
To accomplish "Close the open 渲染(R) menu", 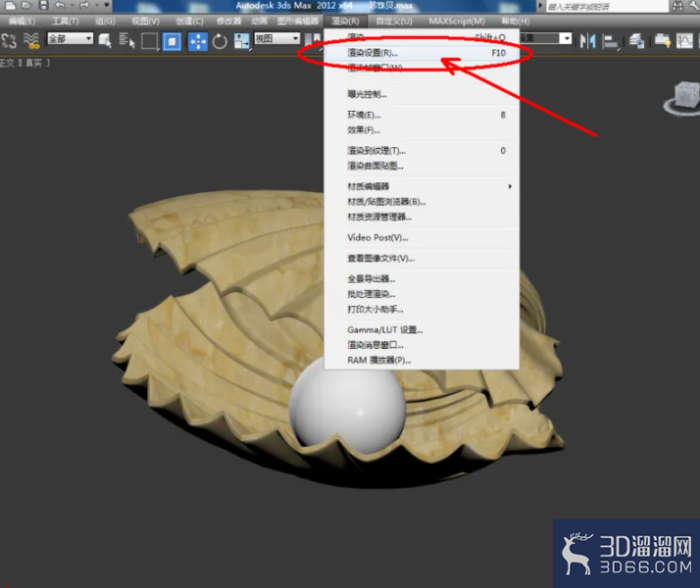I will pyautogui.click(x=345, y=21).
